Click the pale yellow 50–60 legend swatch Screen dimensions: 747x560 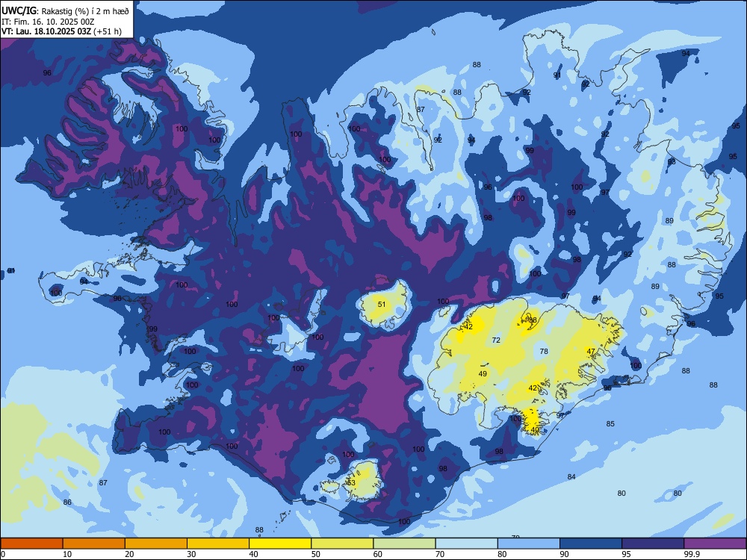[342, 544]
